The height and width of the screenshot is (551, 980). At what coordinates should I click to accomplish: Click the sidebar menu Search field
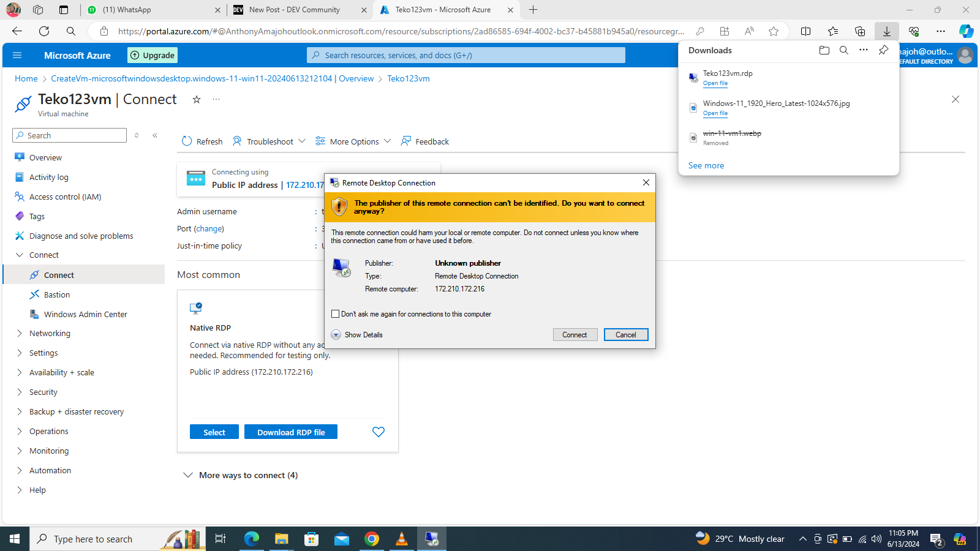coord(69,135)
